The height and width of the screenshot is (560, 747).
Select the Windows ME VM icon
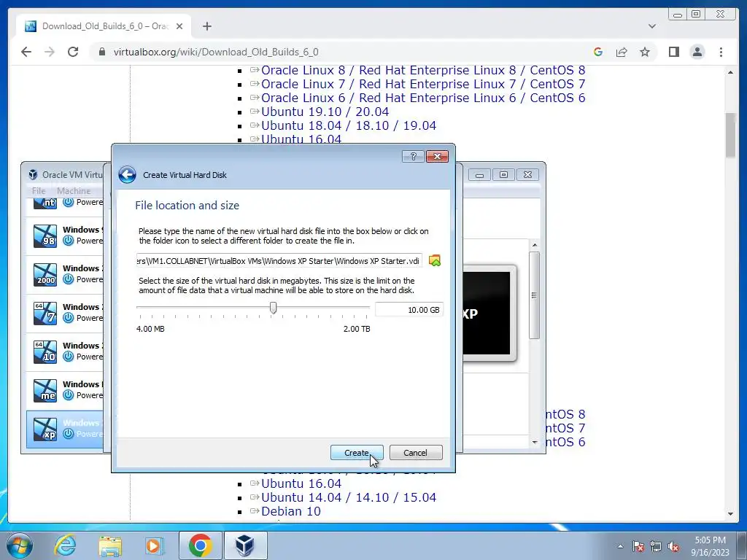45,390
